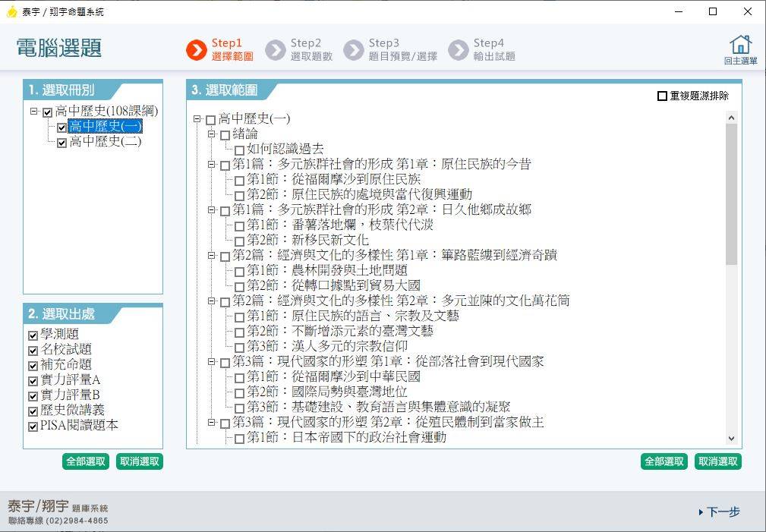Check 緒論 checkbox
Screen dimensions: 766x532
[x=225, y=135]
